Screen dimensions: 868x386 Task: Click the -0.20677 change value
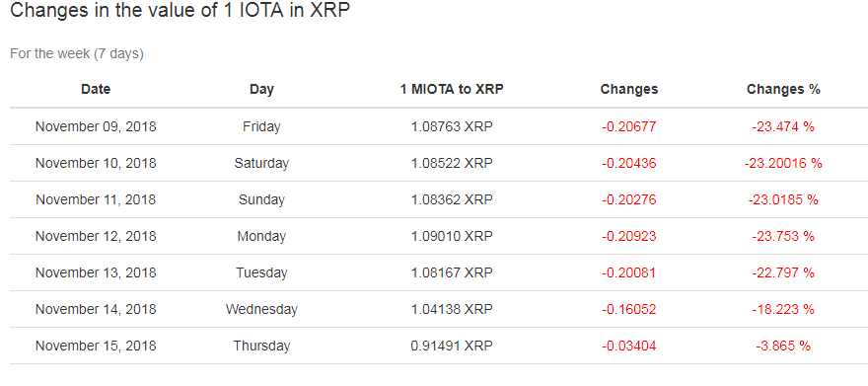click(629, 126)
